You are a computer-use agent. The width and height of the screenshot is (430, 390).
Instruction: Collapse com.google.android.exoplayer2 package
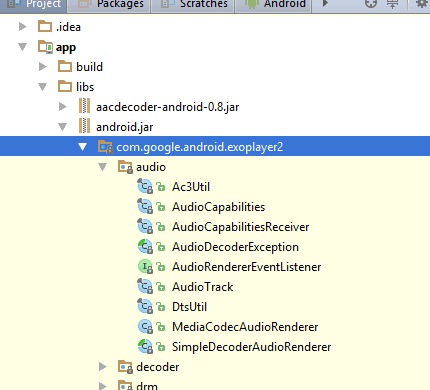pyautogui.click(x=83, y=147)
